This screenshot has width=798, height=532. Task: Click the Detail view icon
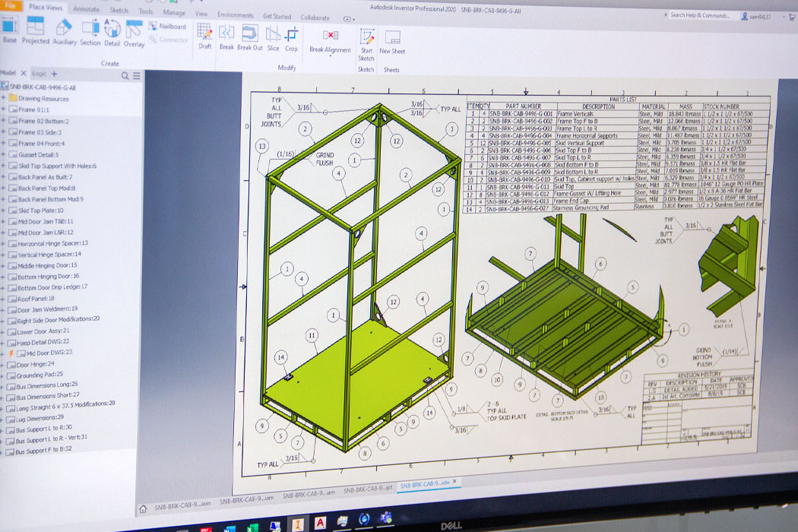pos(112,33)
